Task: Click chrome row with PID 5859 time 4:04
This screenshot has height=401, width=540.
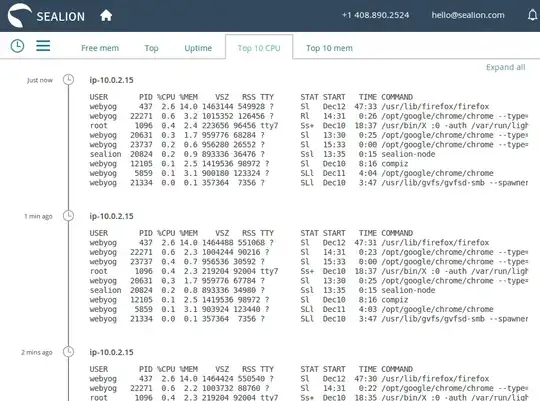Action: point(291,173)
